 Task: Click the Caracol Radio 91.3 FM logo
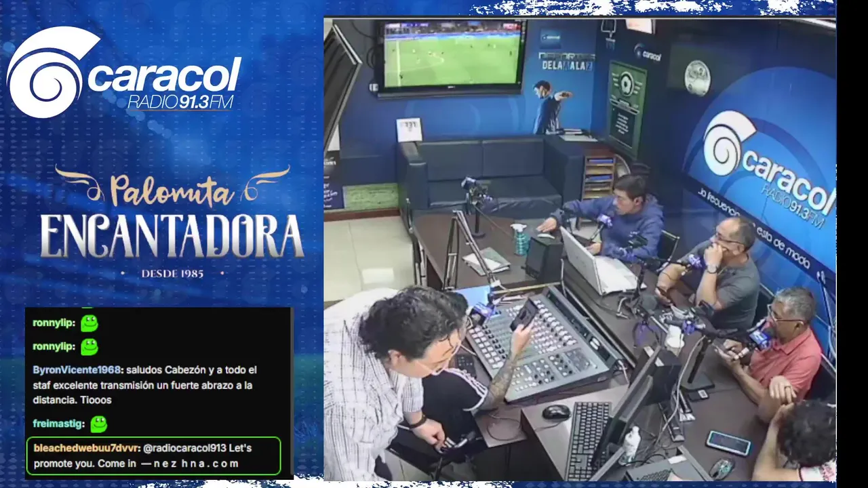[x=123, y=73]
